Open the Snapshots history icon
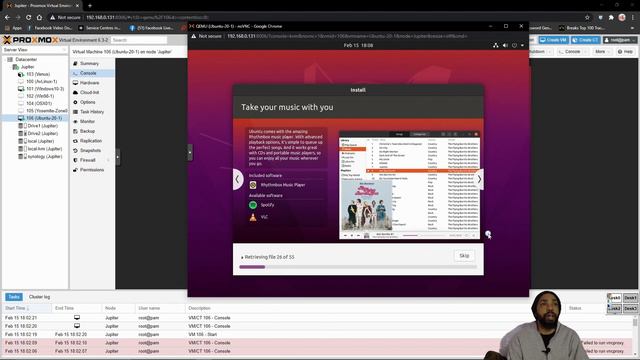 76,151
